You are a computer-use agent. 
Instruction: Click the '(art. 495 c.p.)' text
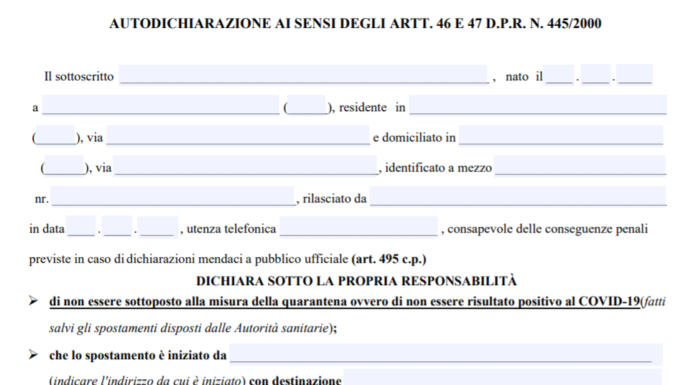(388, 259)
